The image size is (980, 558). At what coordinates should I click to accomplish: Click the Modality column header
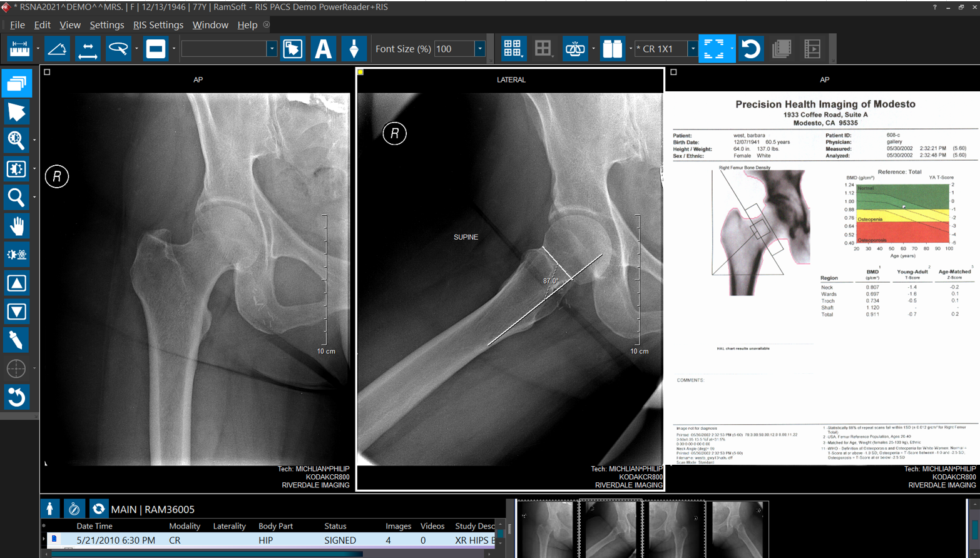[x=185, y=526]
